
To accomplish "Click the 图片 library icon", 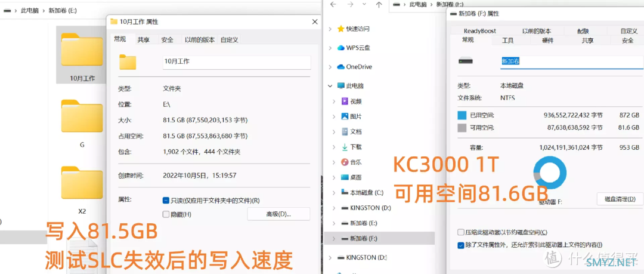I will tap(345, 116).
